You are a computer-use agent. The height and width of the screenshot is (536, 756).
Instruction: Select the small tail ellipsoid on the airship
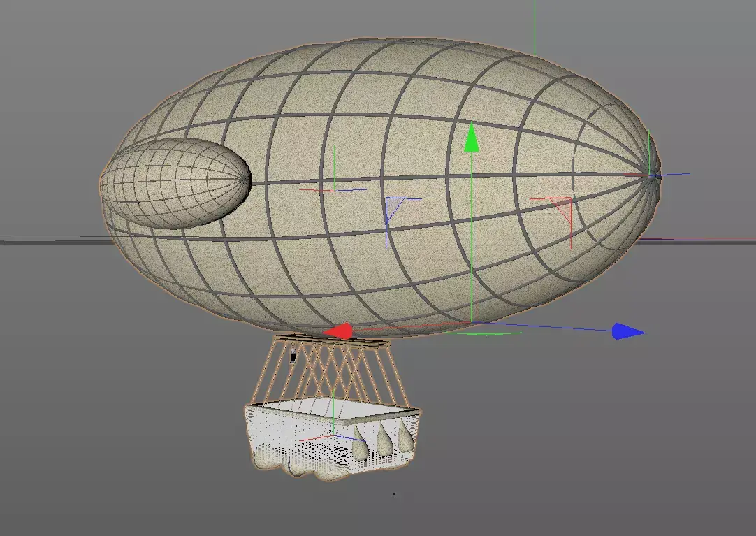pyautogui.click(x=177, y=183)
